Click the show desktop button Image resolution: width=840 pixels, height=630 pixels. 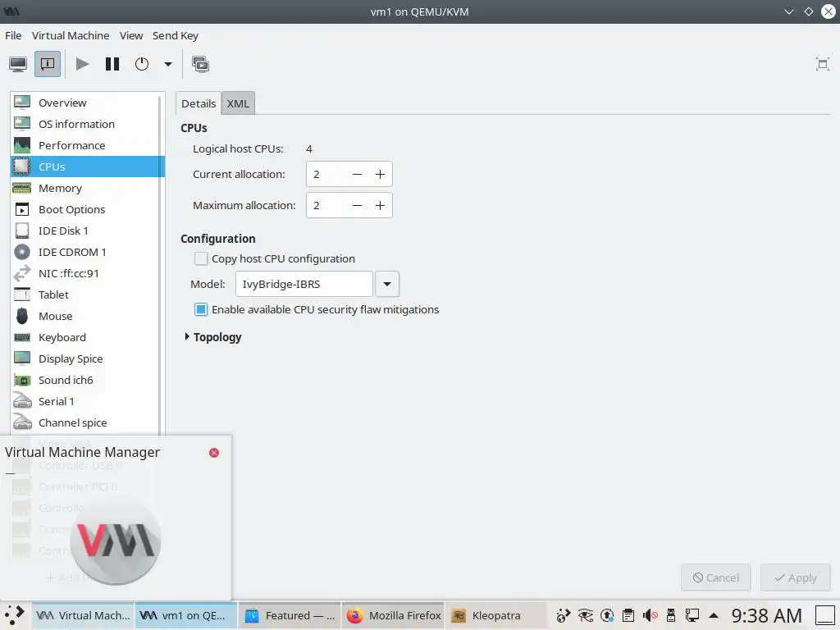(825, 615)
